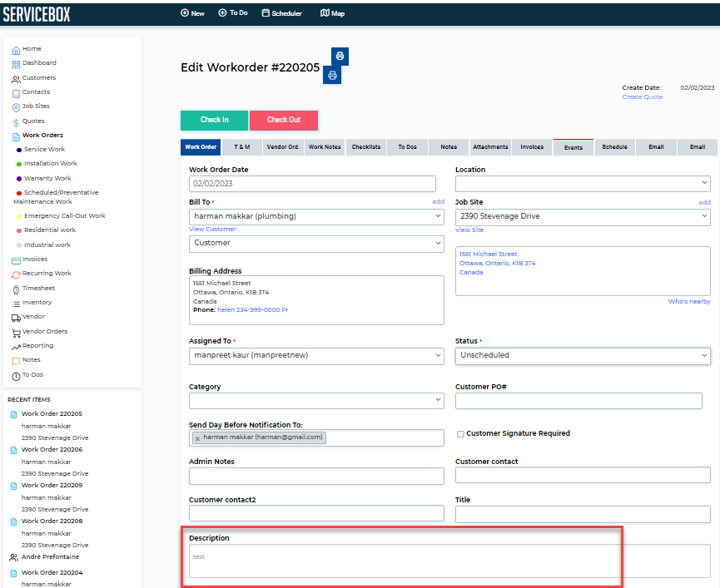Click the helen phone number link
Viewport: 720px width, 588px height.
point(252,310)
